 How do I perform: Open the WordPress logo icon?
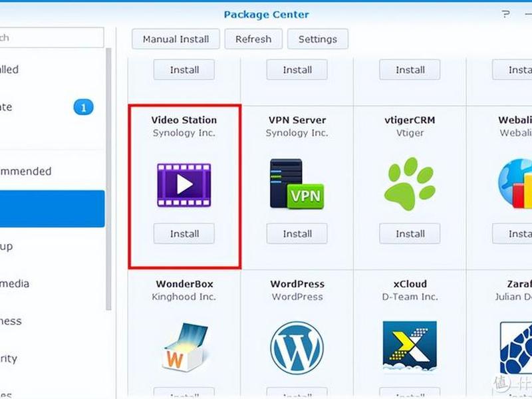click(297, 348)
